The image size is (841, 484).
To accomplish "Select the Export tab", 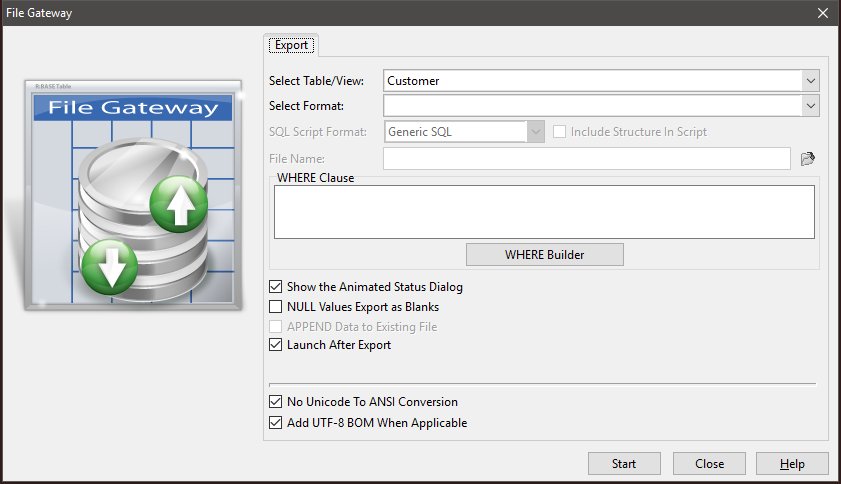I will click(291, 45).
